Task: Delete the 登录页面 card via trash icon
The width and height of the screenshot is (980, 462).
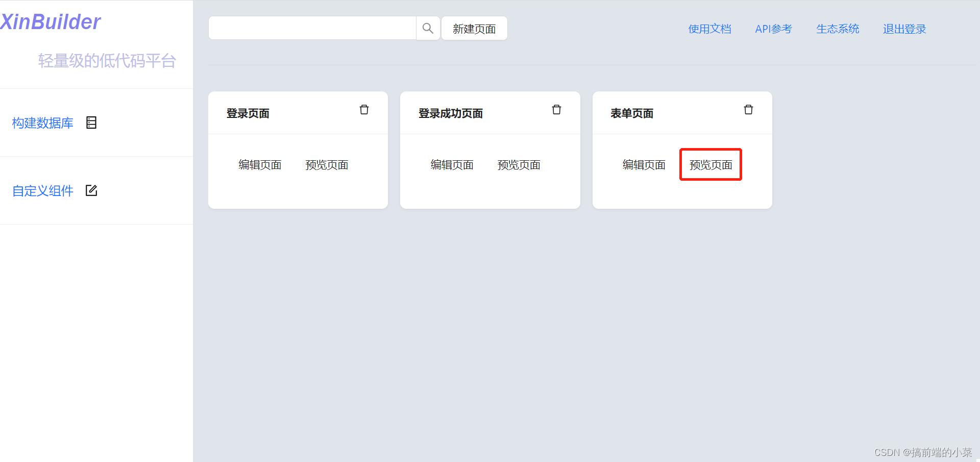Action: click(x=364, y=110)
